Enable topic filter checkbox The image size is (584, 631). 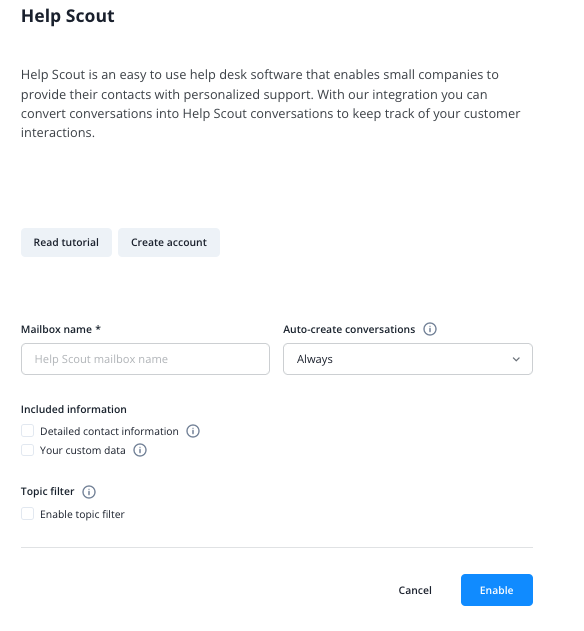[x=27, y=513]
